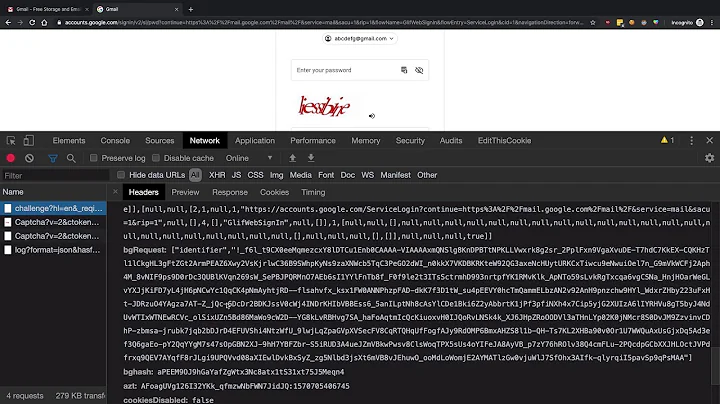Switch to the Performance panel tab

tap(313, 140)
